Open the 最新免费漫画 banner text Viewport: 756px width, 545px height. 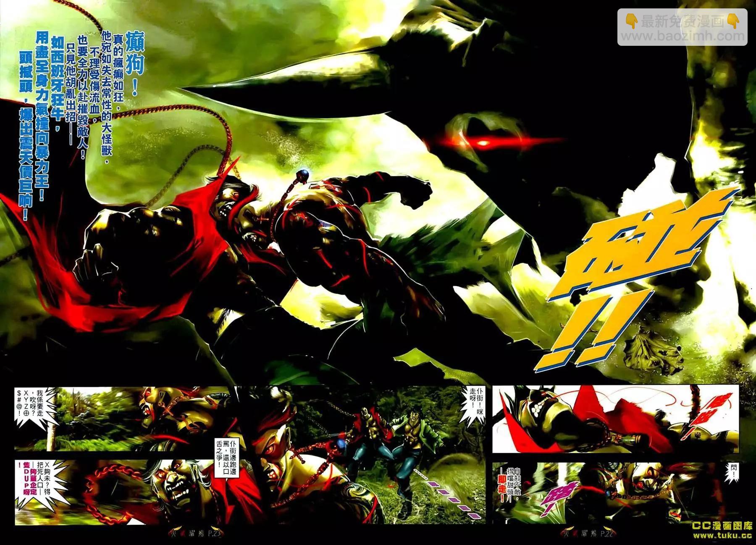click(682, 21)
